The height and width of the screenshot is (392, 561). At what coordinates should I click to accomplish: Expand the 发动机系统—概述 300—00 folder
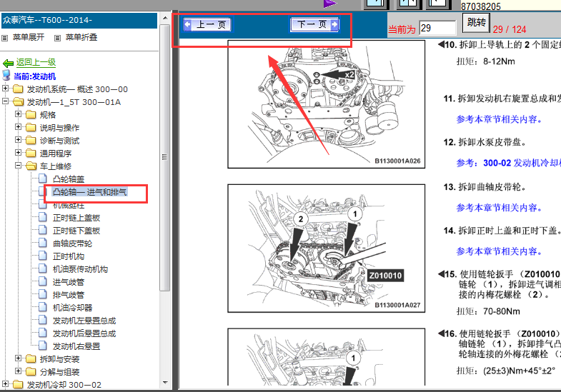click(5, 88)
